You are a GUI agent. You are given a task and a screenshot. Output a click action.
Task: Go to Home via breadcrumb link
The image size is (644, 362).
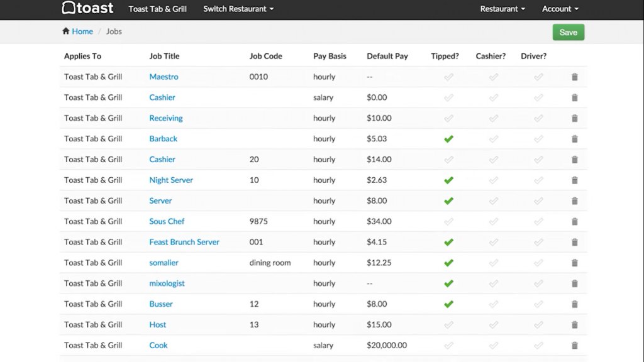click(82, 31)
